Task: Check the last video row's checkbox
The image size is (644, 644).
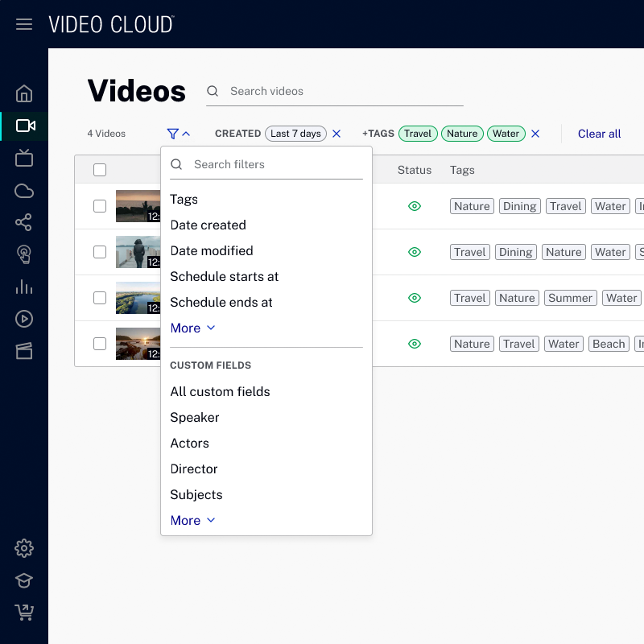Action: [x=99, y=343]
